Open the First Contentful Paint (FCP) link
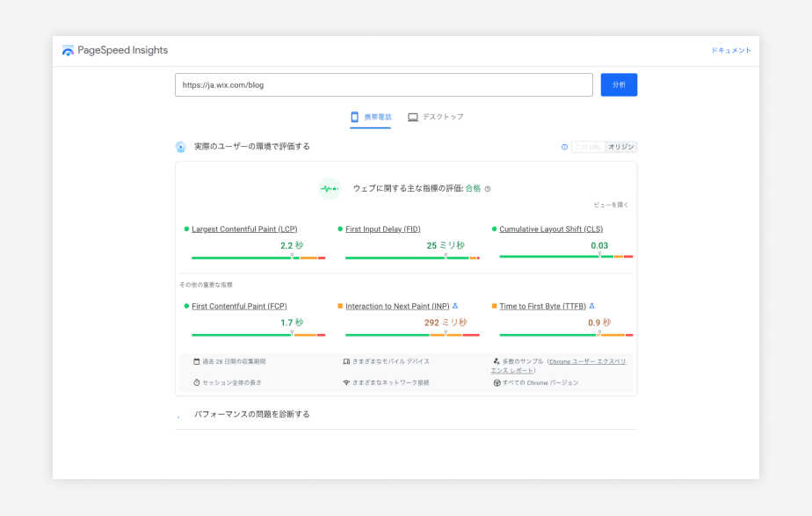Screen dimensions: 812x516 pyautogui.click(x=239, y=306)
